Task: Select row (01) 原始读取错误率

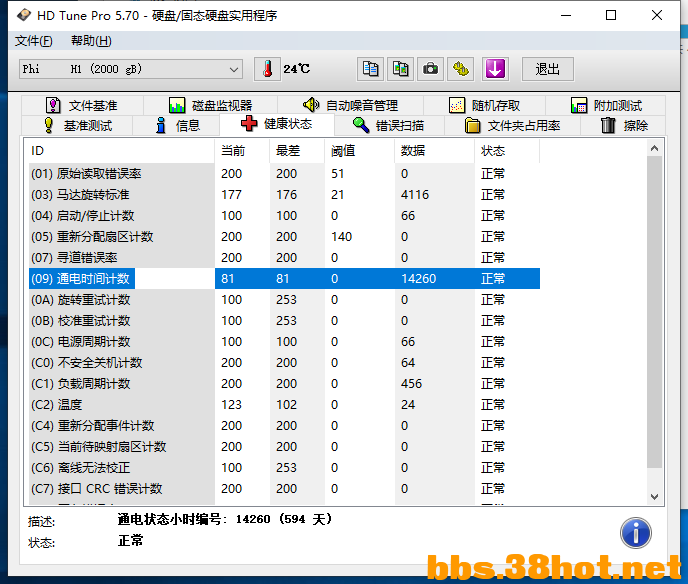Action: [284, 174]
